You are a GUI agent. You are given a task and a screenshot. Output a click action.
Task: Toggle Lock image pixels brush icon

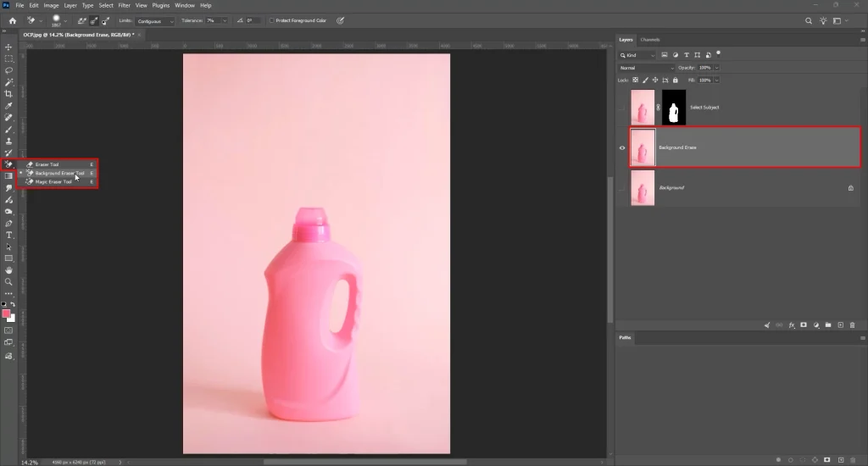[645, 80]
